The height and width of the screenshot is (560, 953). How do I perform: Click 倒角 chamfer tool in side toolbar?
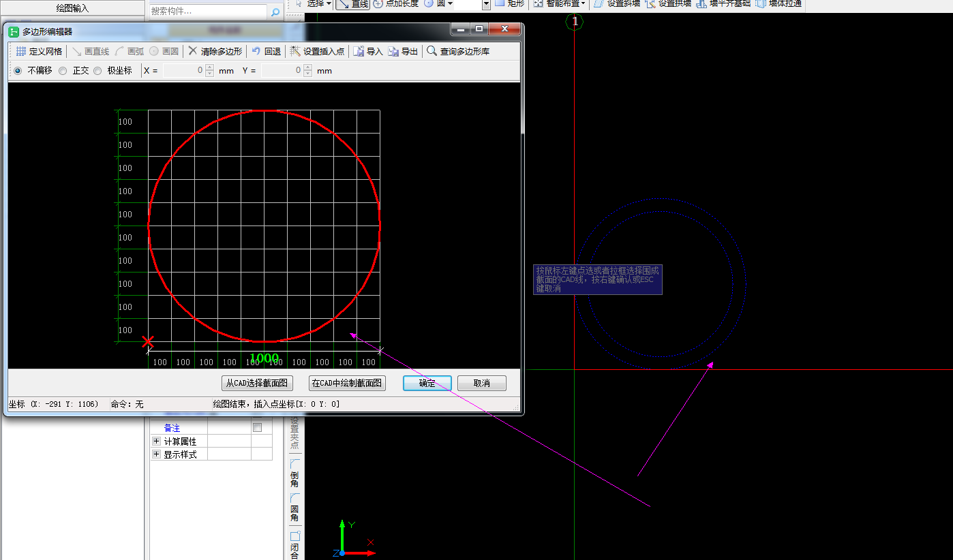pos(294,473)
